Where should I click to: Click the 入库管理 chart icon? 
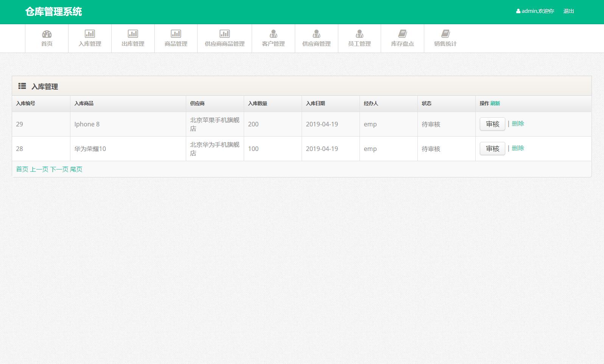[x=90, y=34]
